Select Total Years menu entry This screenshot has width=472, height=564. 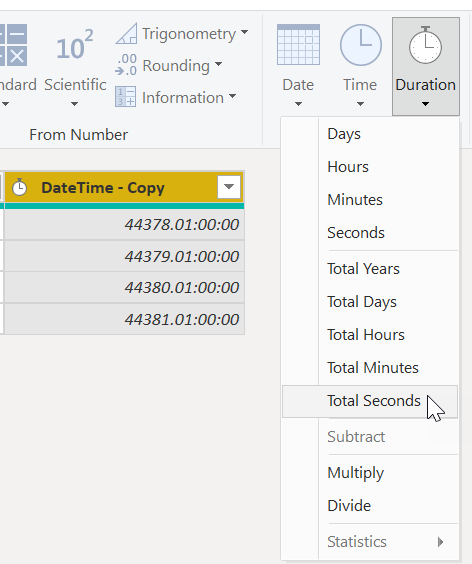[x=370, y=269]
